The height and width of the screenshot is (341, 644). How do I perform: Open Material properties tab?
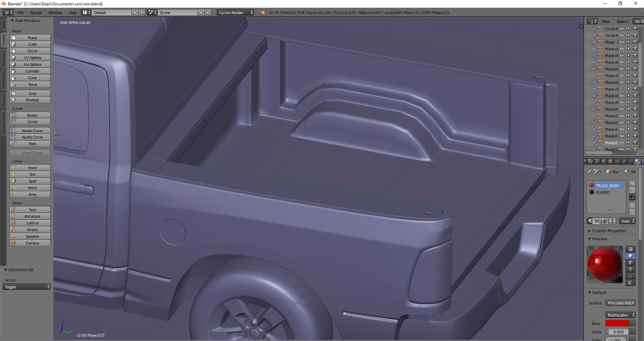point(637,161)
